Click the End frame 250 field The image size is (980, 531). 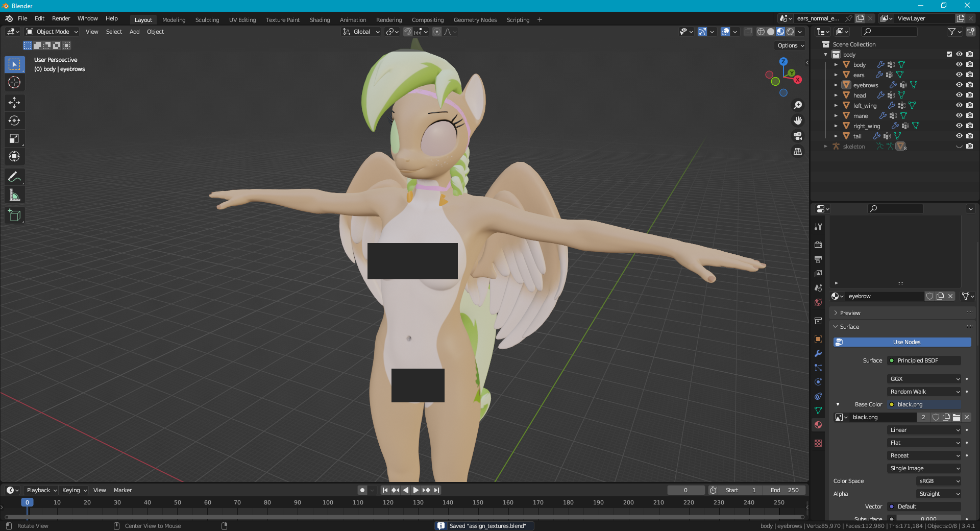(x=785, y=490)
